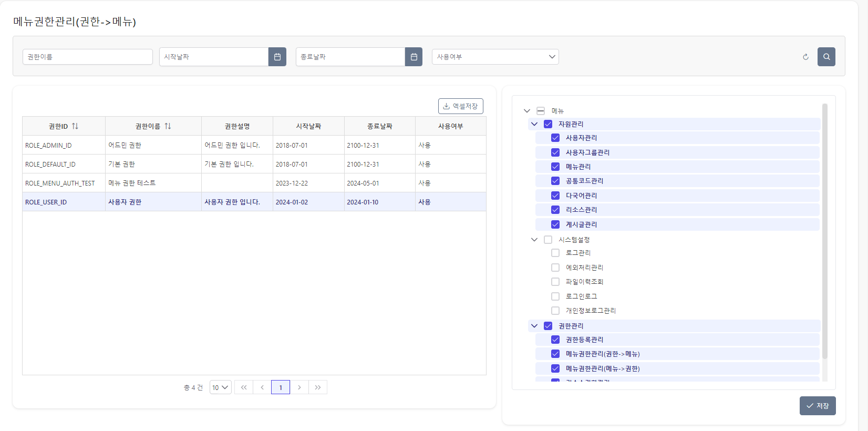The image size is (868, 431).
Task: Uncheck the 자원관리 checkbox
Action: 548,124
